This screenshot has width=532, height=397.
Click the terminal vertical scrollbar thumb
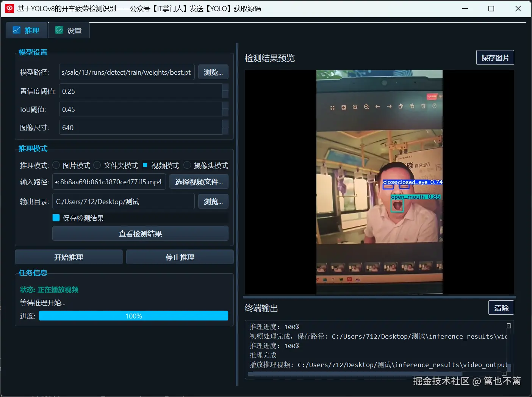point(509,367)
